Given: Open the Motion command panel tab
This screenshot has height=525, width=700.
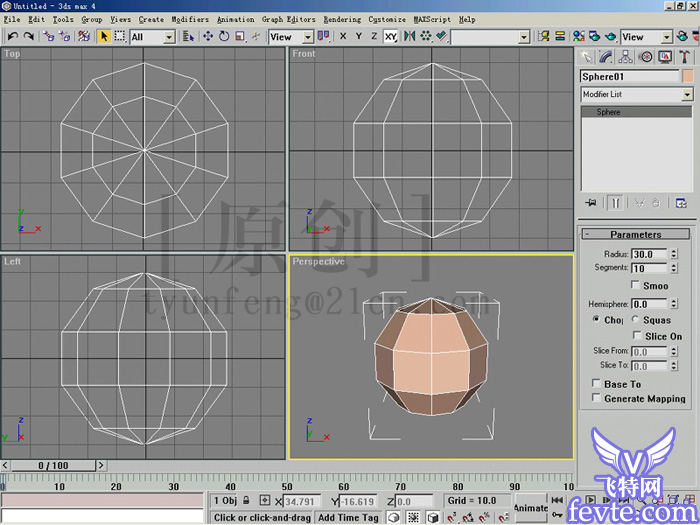Looking at the screenshot, I should click(646, 57).
